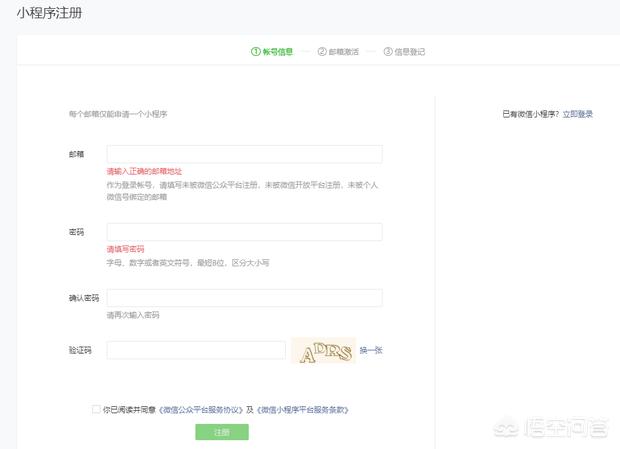
Task: Click the red 请填写密码 error text
Action: tap(125, 249)
